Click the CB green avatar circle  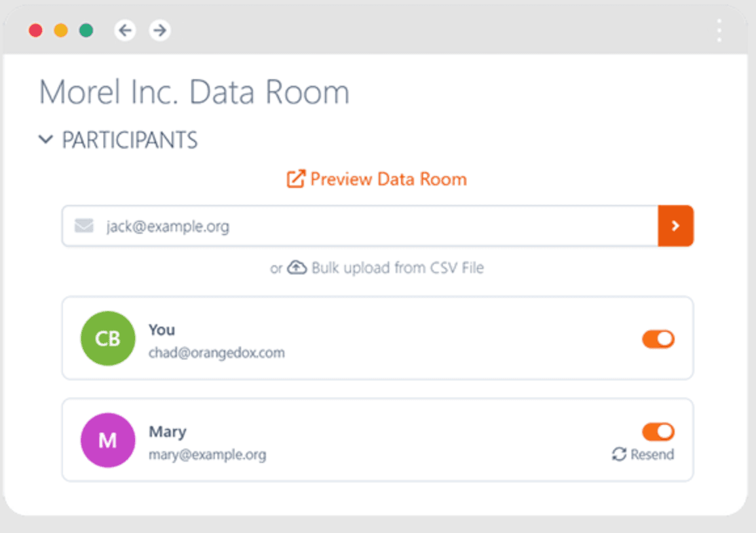107,339
